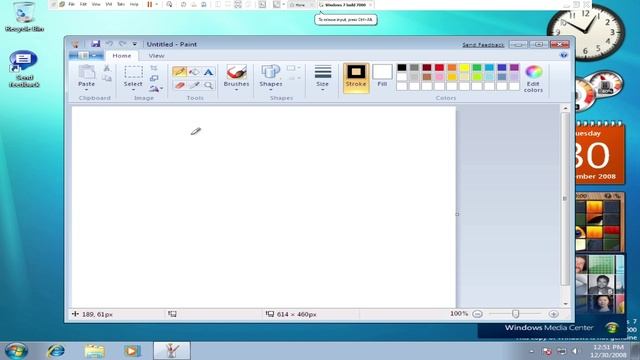Screen dimensions: 640x360
Task: Click the Resize icon in Image group
Action: coord(154,78)
